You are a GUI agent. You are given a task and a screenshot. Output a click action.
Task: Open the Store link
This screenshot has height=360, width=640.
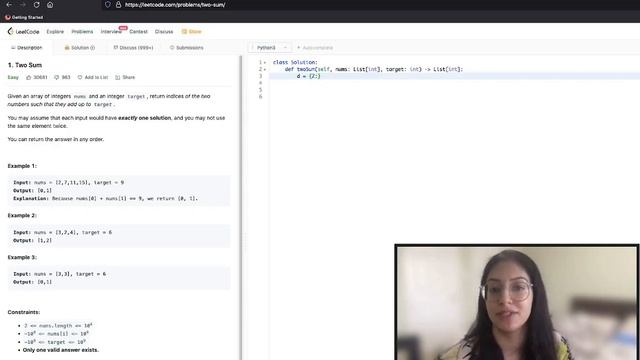tap(191, 31)
